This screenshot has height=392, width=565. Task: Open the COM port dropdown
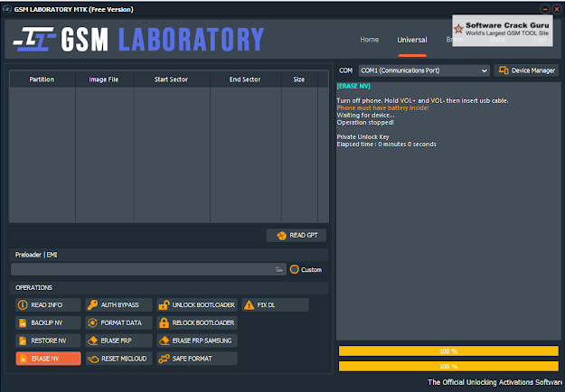[424, 70]
